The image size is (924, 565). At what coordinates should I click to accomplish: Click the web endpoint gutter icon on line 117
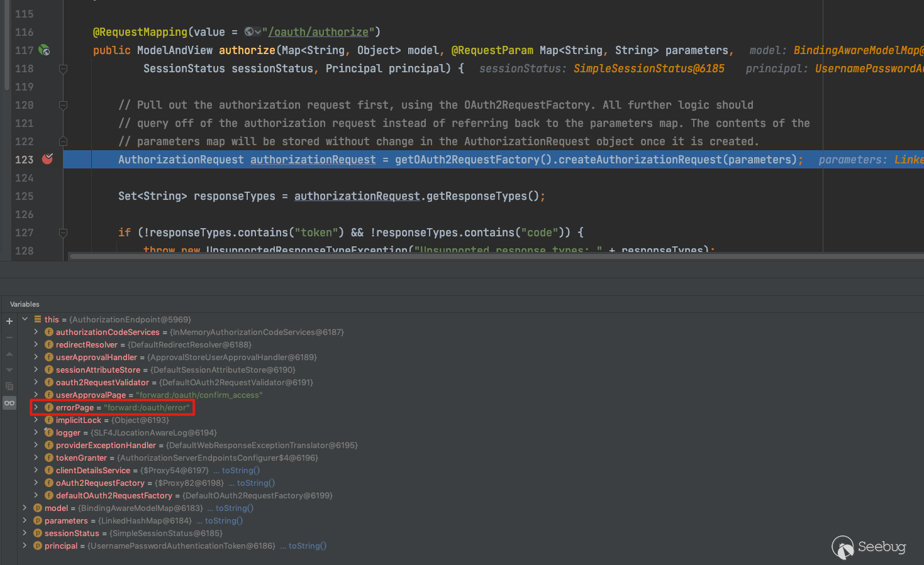[44, 50]
